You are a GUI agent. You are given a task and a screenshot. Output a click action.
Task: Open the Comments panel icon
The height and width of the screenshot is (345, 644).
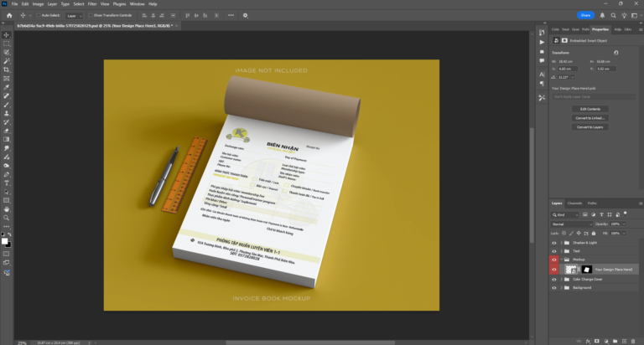542,61
